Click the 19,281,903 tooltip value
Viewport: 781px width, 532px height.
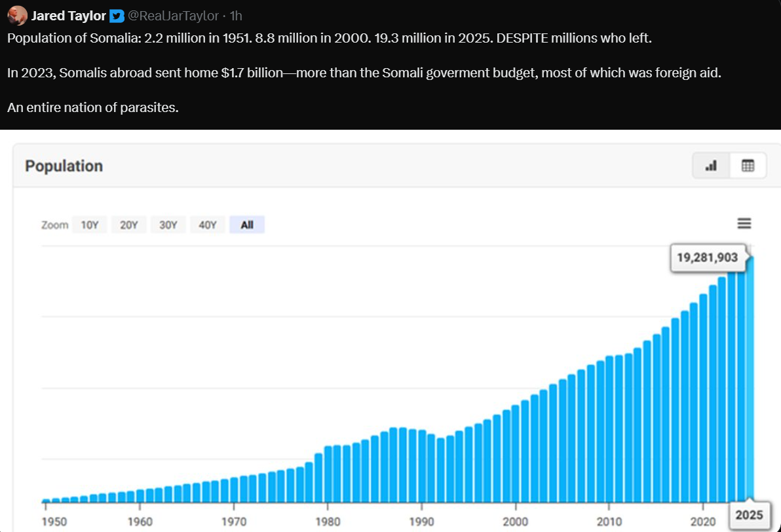tap(707, 257)
